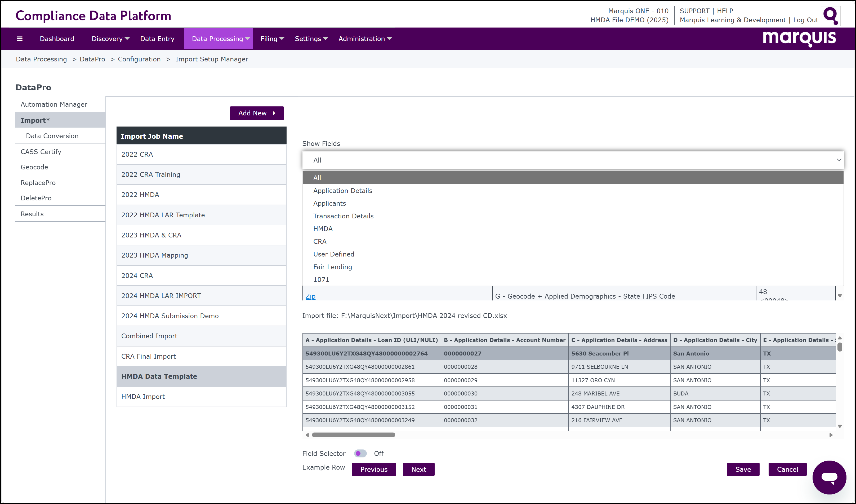Click the Marquis logo
The height and width of the screenshot is (504, 856).
click(799, 38)
